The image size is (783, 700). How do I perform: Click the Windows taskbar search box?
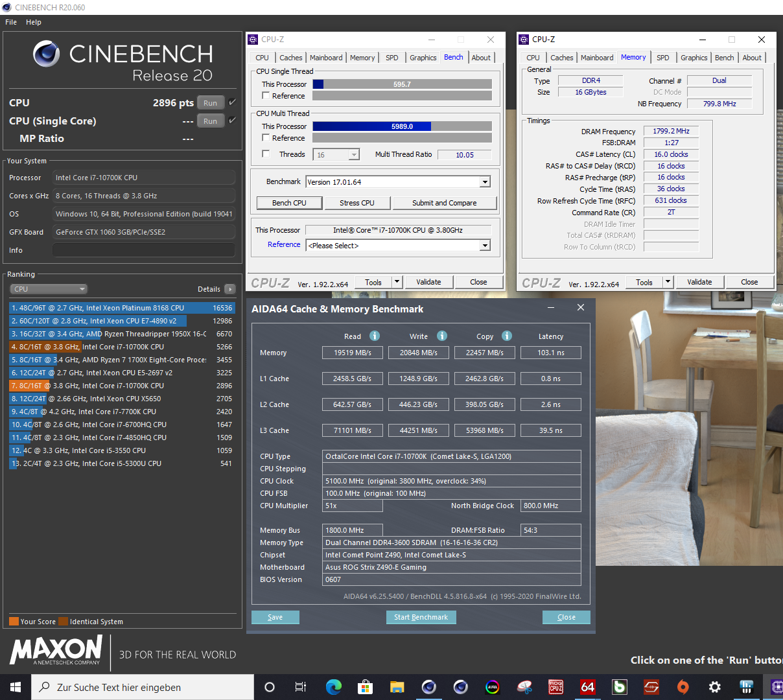(143, 687)
